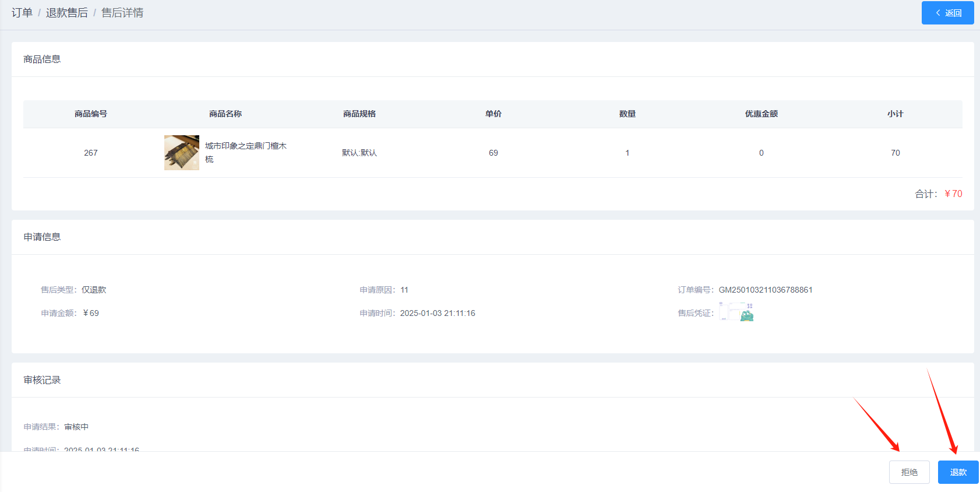
Task: Select order number GM250103211036788861
Action: pos(765,290)
